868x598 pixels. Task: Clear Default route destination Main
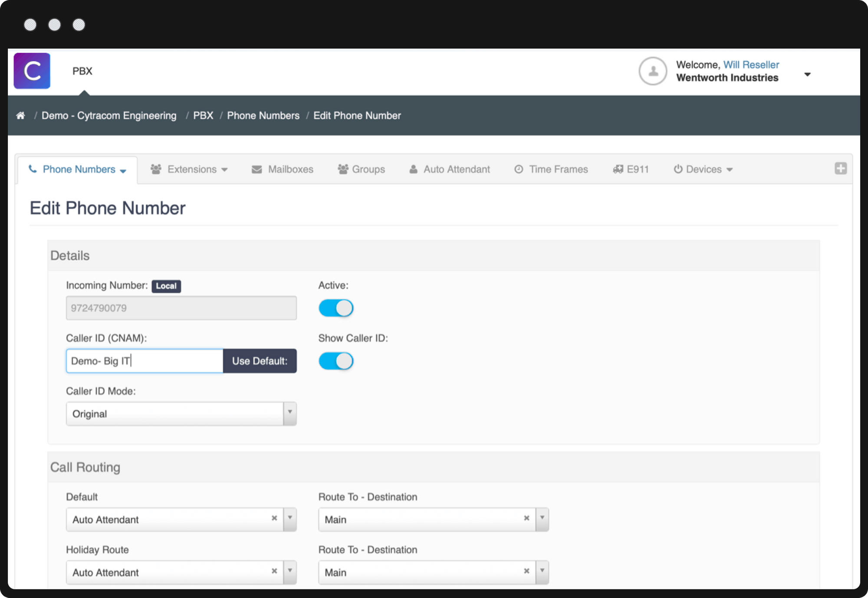526,518
